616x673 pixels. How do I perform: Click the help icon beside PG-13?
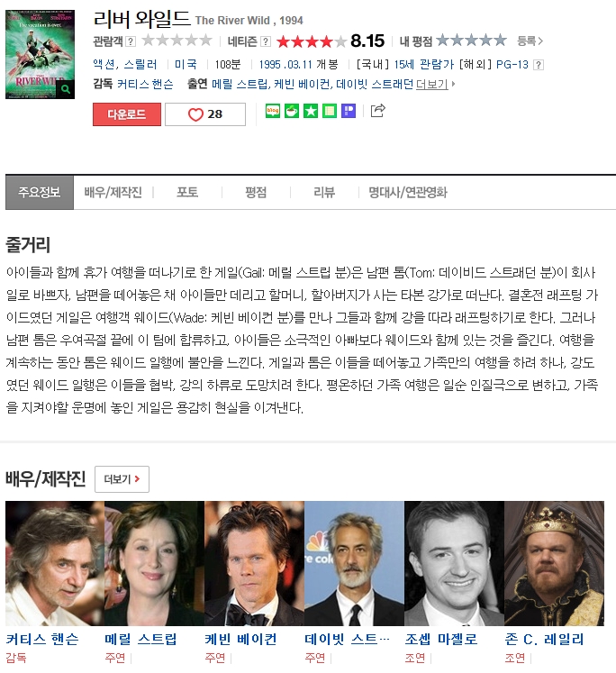point(539,65)
